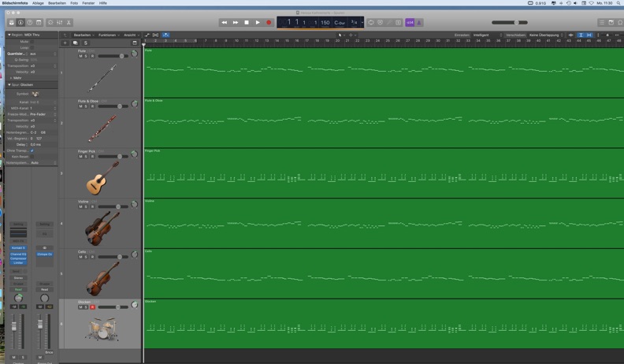Toggle global Solo S button in track header

86,43
